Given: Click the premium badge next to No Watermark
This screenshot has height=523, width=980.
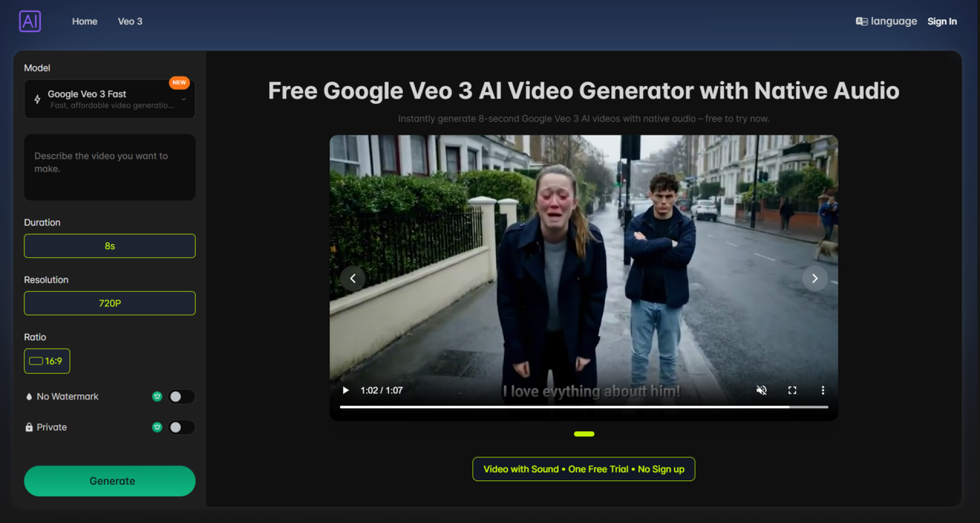Looking at the screenshot, I should click(157, 396).
